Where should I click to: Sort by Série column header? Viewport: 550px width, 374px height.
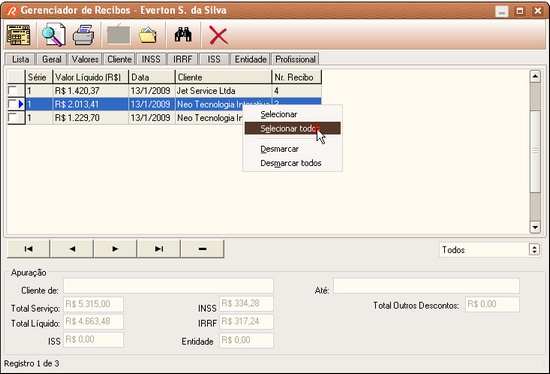point(39,77)
